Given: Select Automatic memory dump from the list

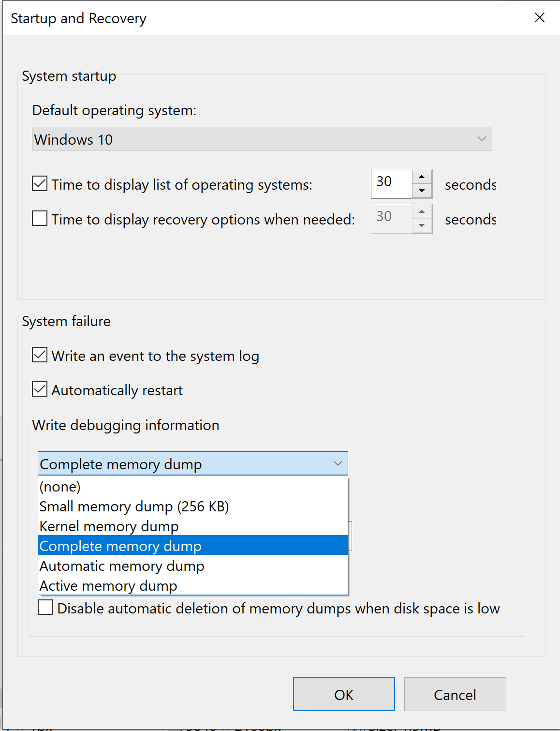Looking at the screenshot, I should click(x=121, y=566).
